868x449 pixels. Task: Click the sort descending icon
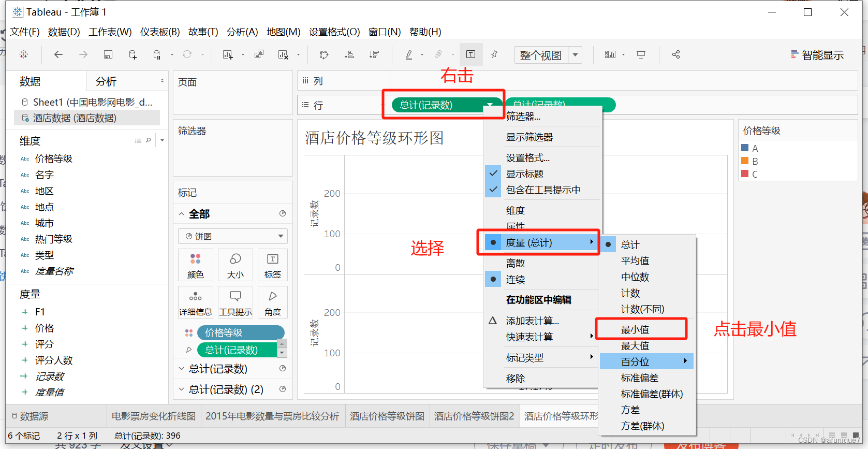[x=374, y=54]
